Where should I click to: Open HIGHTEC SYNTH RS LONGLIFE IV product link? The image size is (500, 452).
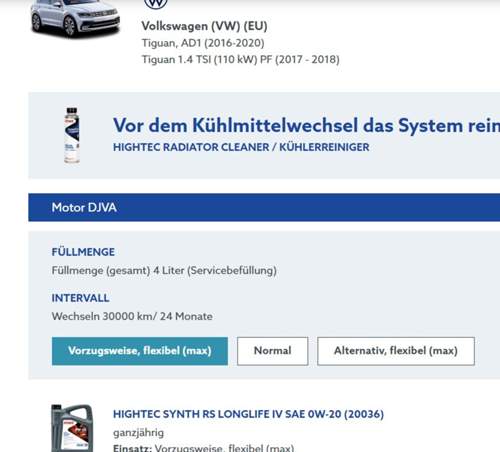(248, 414)
